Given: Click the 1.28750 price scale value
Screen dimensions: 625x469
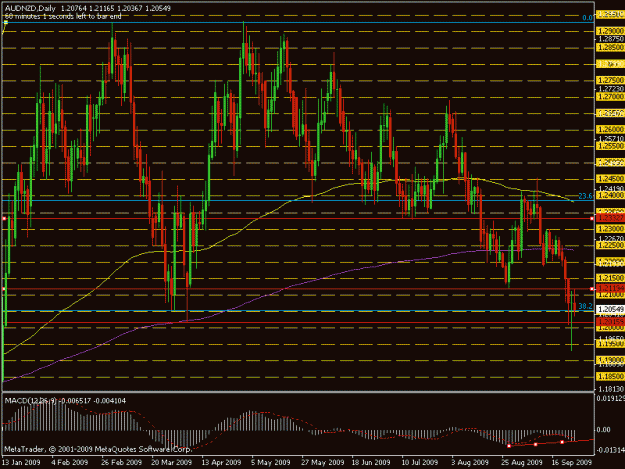Looking at the screenshot, I should coord(611,39).
